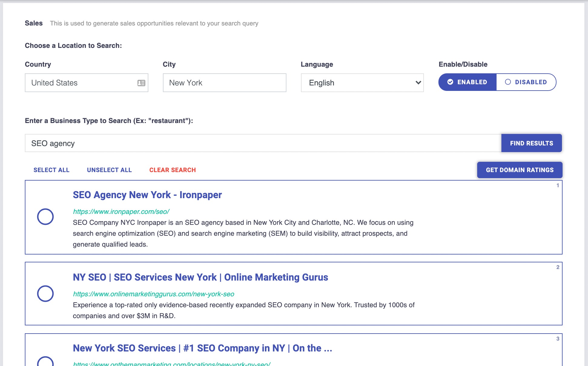The height and width of the screenshot is (366, 588).
Task: Click the Language dropdown chevron arrow
Action: 418,83
